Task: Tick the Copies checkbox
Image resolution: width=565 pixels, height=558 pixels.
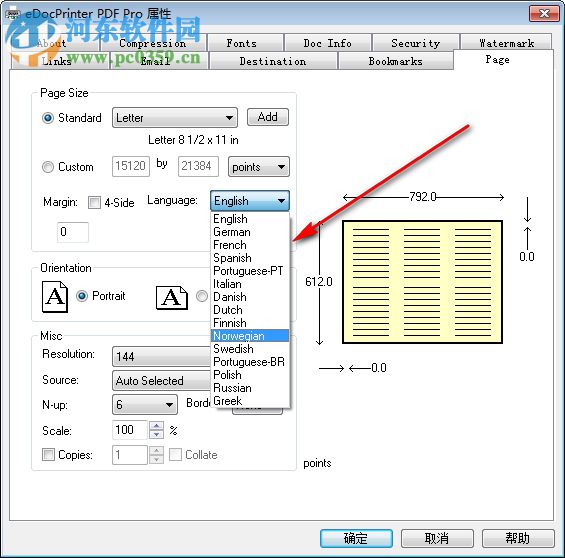Action: pyautogui.click(x=48, y=455)
